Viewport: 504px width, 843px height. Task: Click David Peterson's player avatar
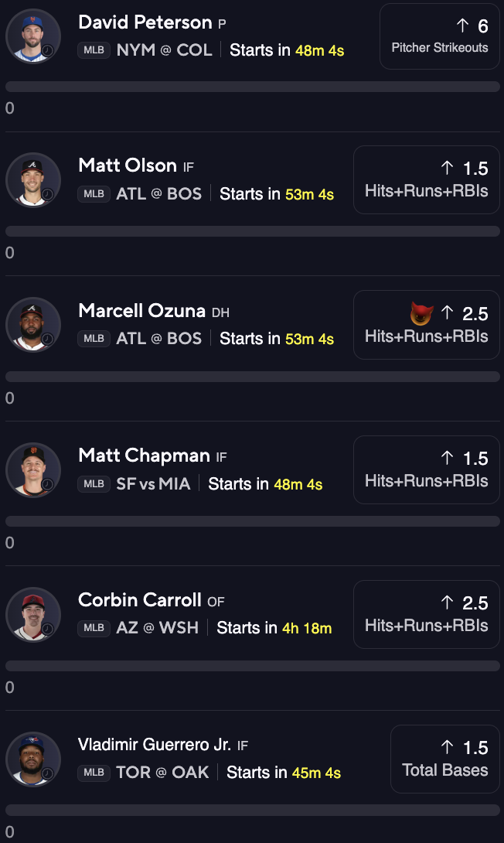pos(33,36)
